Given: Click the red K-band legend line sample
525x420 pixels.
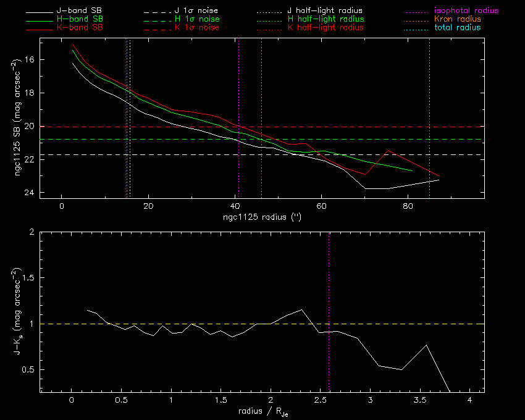Looking at the screenshot, I should tap(40, 30).
